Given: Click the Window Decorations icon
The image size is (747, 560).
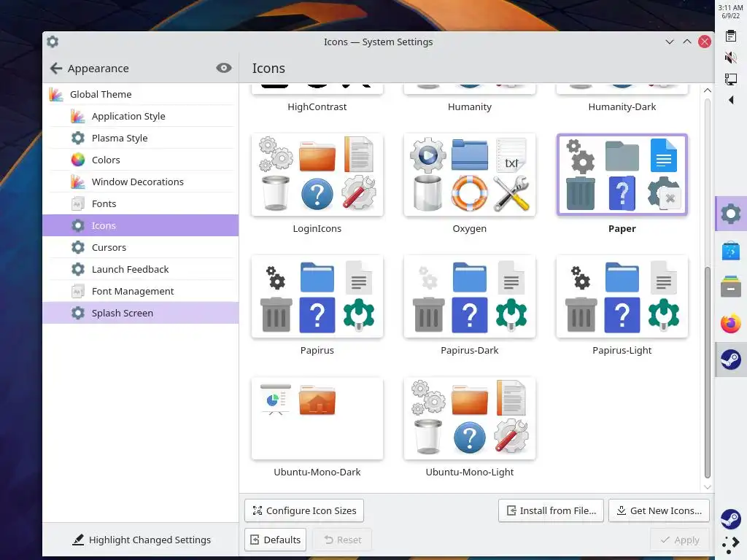Looking at the screenshot, I should [77, 182].
